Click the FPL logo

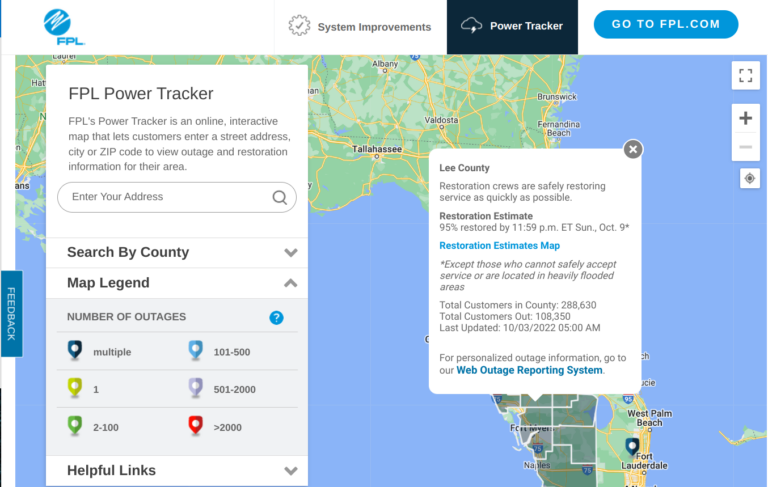pos(64,27)
